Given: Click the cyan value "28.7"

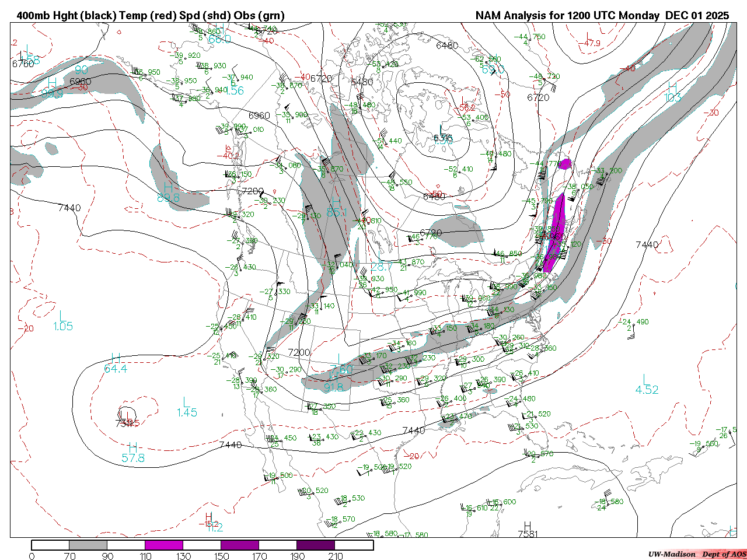Looking at the screenshot, I should click(x=382, y=267).
